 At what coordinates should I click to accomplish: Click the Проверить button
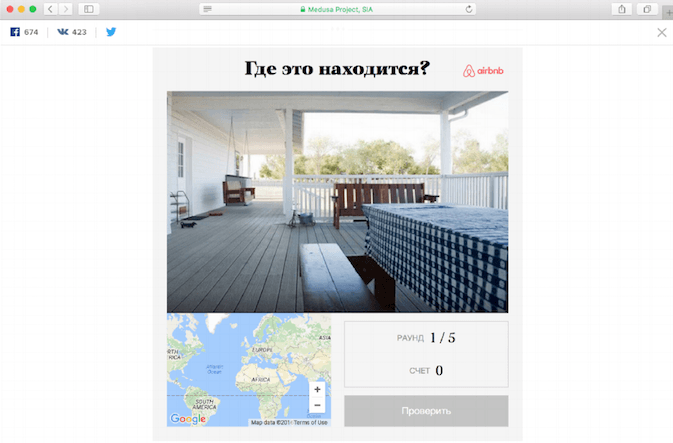click(x=426, y=411)
